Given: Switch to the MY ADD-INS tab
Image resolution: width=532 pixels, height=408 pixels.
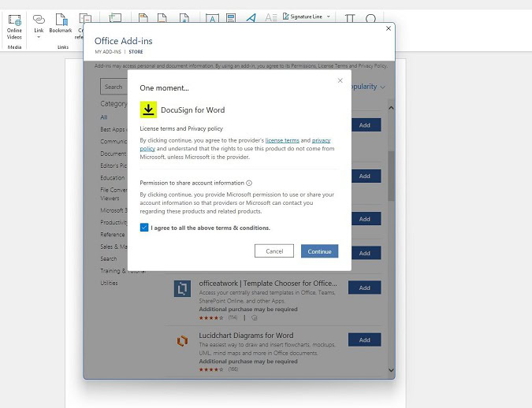Looking at the screenshot, I should [108, 51].
